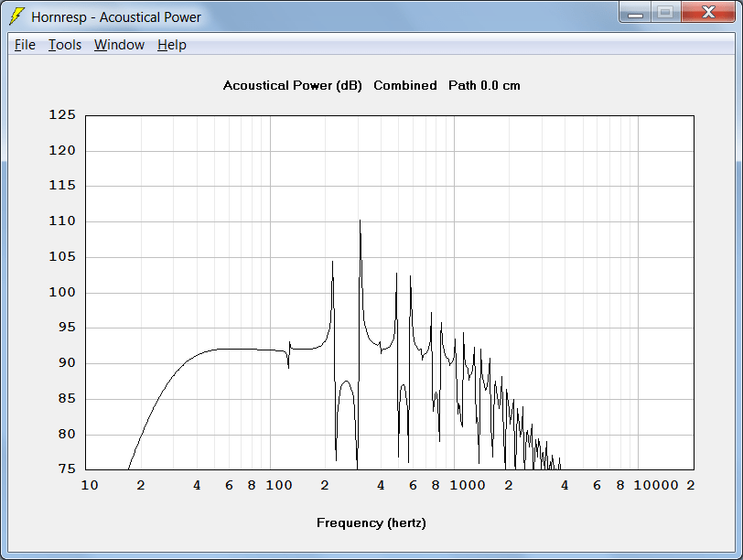Click the 105 value on the vertical axis

coord(62,256)
